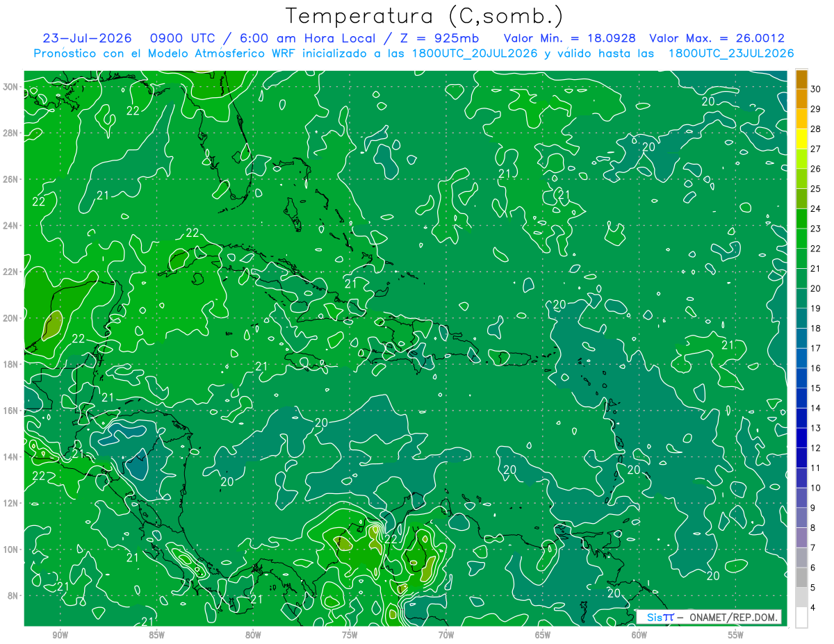This screenshot has height=644, width=834.
Task: Click the teal cool pocket over Honduras near 14N
Action: point(138,465)
